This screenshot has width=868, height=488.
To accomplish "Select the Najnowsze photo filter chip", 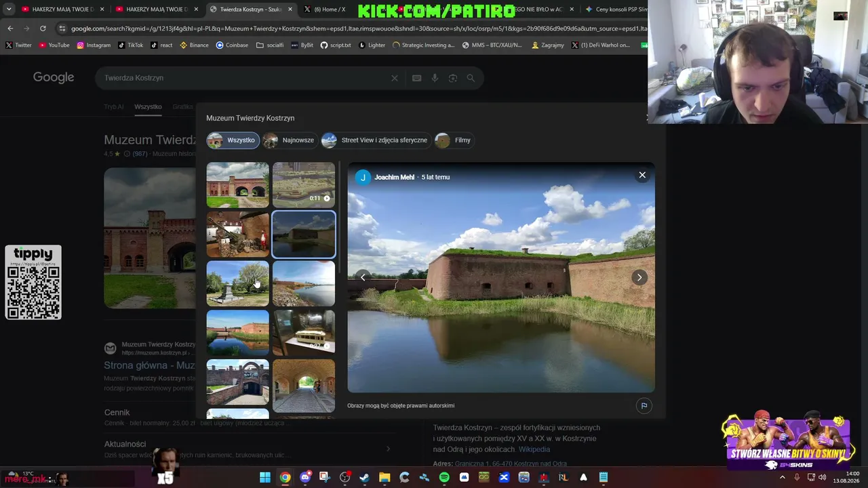I will 290,140.
